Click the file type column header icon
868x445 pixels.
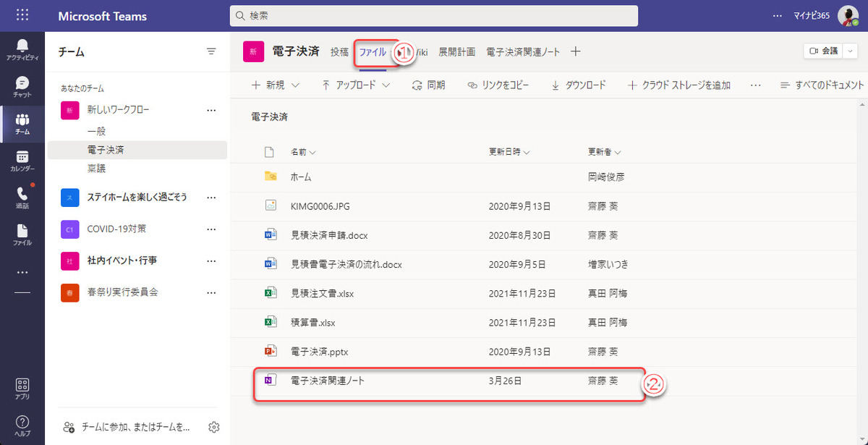[270, 152]
